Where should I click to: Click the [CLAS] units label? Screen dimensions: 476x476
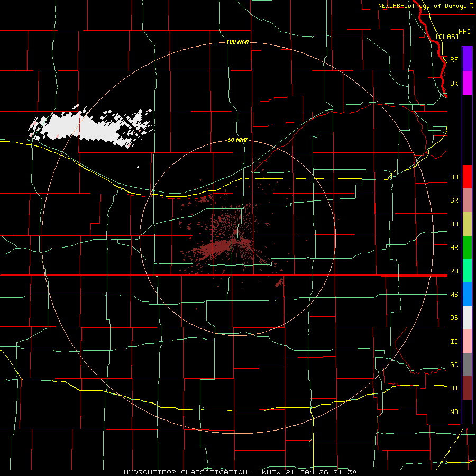click(x=447, y=36)
